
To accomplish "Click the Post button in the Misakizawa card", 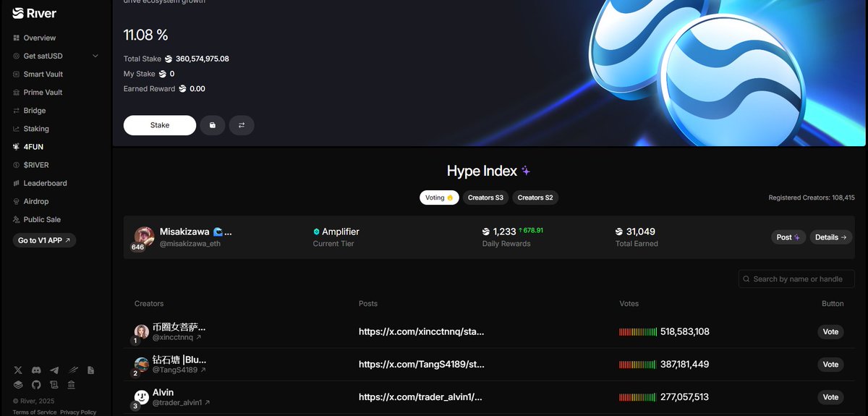I will click(x=788, y=237).
